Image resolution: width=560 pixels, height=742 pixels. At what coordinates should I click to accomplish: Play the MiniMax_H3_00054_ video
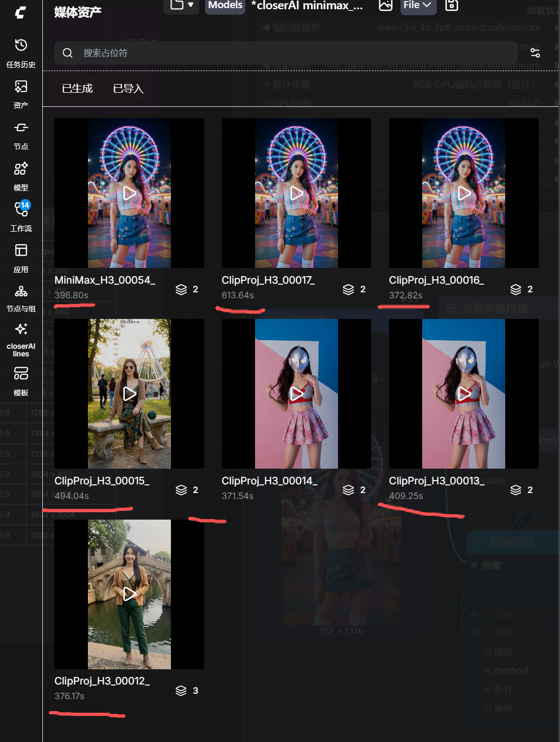(129, 193)
